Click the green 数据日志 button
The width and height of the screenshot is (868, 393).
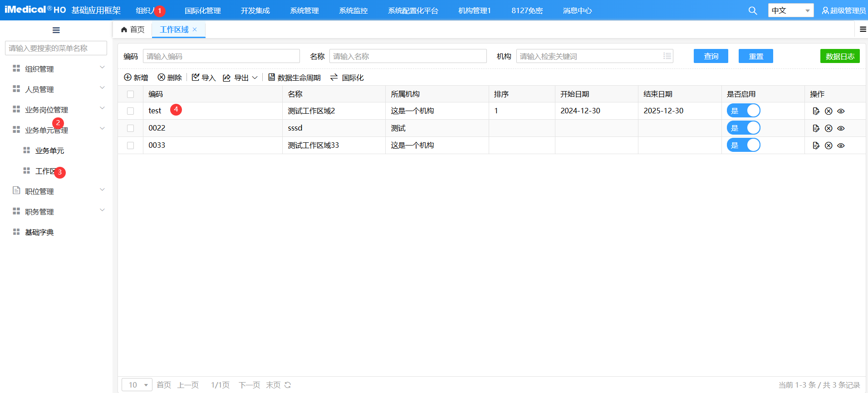pos(839,56)
